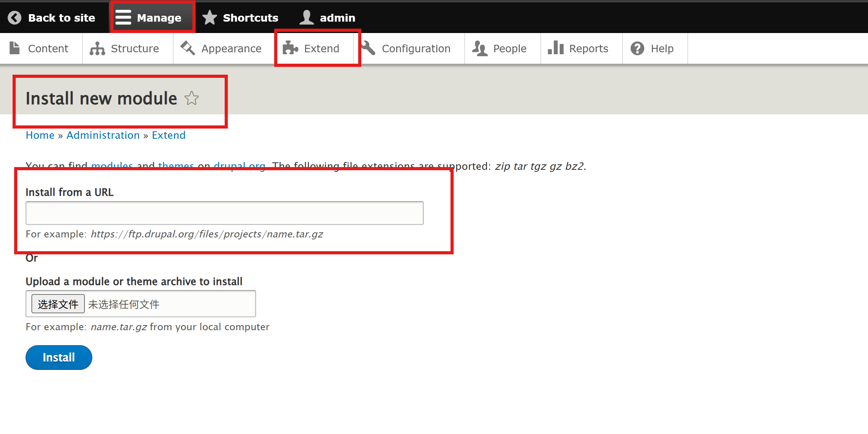Open the Content menu item

click(48, 48)
